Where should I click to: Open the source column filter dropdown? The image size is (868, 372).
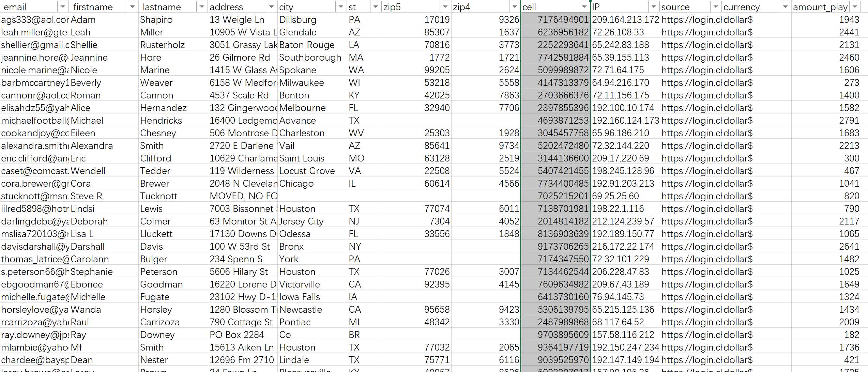(x=716, y=7)
